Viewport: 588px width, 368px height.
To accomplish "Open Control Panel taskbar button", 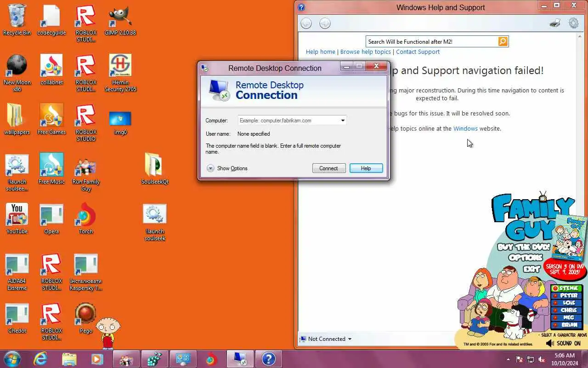I will (183, 359).
